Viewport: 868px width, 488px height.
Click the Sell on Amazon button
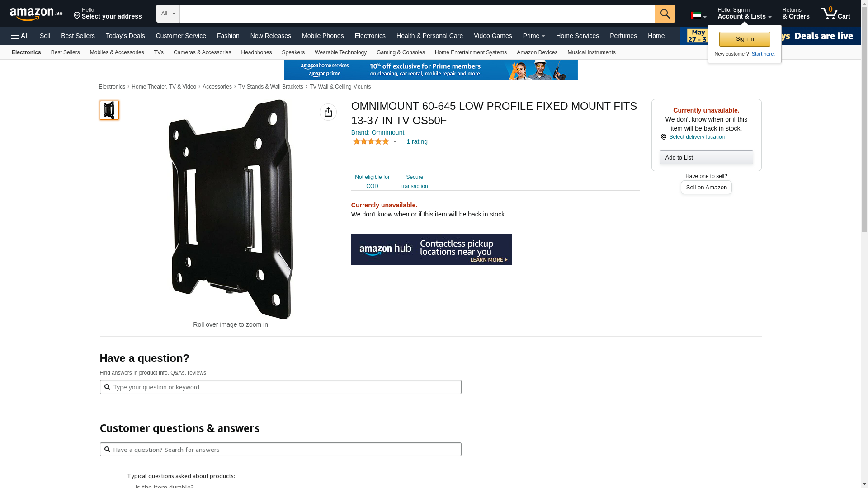(706, 187)
